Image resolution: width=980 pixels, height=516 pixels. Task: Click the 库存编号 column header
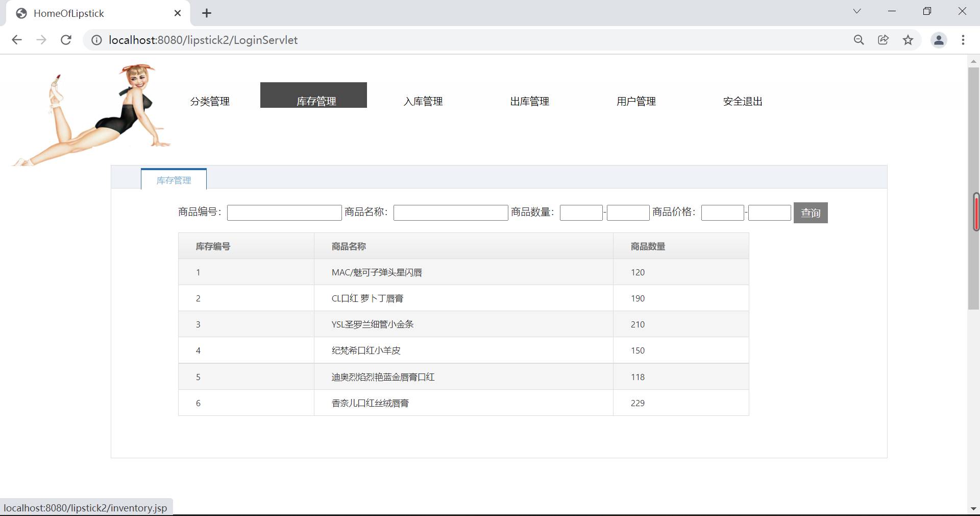point(246,246)
